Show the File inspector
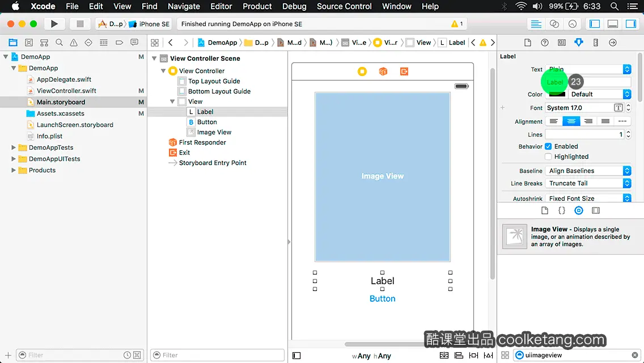644x363 pixels. coord(528,43)
